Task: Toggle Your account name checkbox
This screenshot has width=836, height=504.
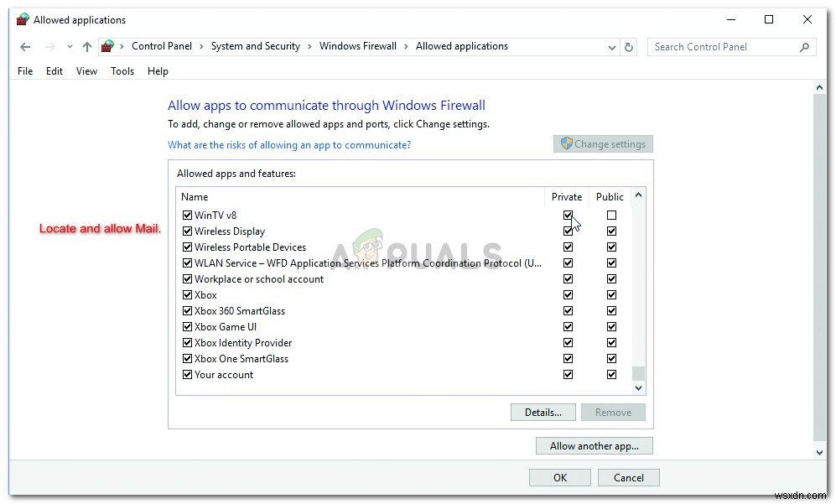Action: click(187, 375)
